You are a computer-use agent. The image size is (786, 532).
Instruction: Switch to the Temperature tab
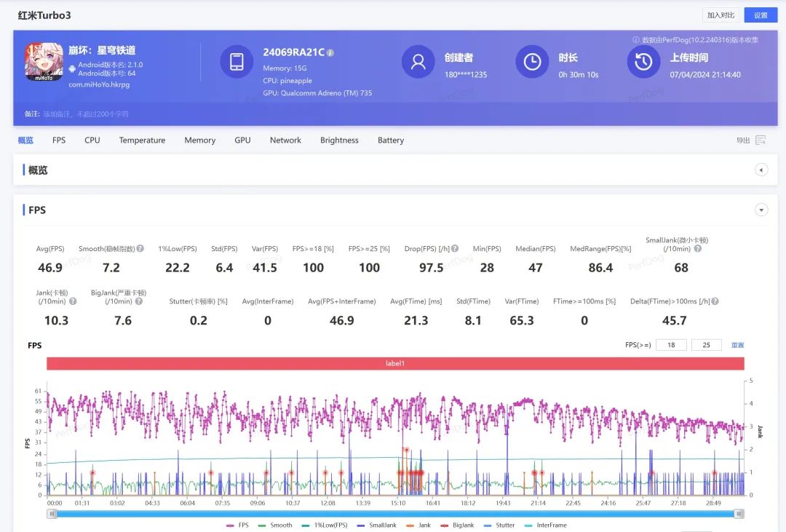[142, 140]
